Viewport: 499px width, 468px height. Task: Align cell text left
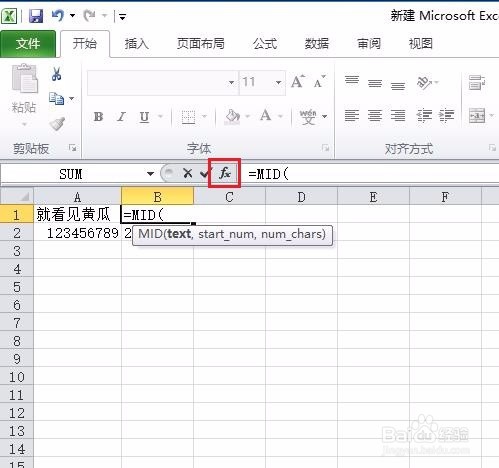(352, 116)
